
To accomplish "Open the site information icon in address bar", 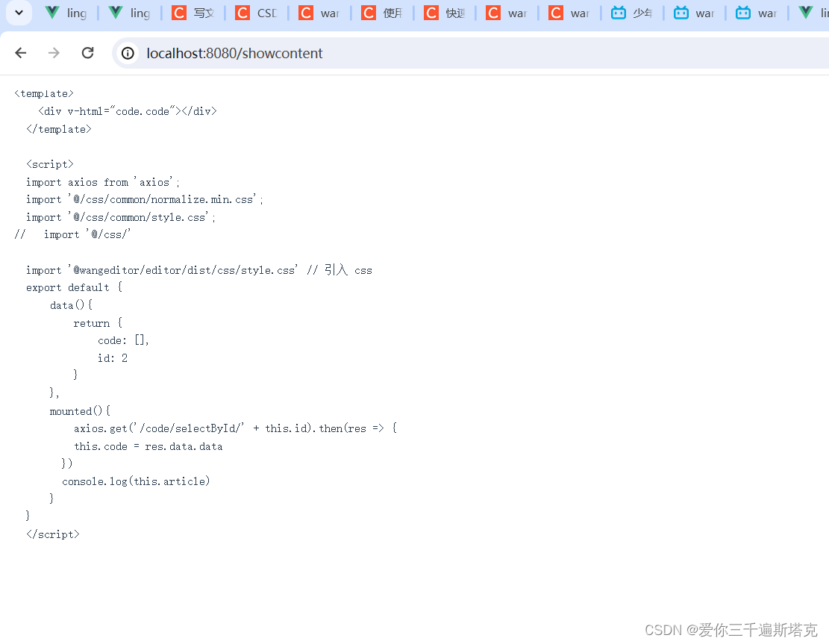I will pyautogui.click(x=128, y=53).
